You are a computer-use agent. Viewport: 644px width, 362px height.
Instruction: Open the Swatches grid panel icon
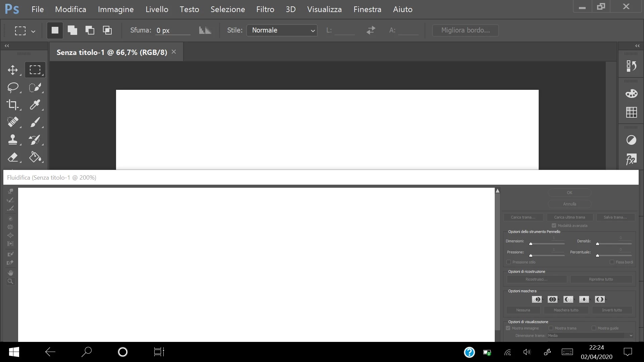pyautogui.click(x=631, y=112)
